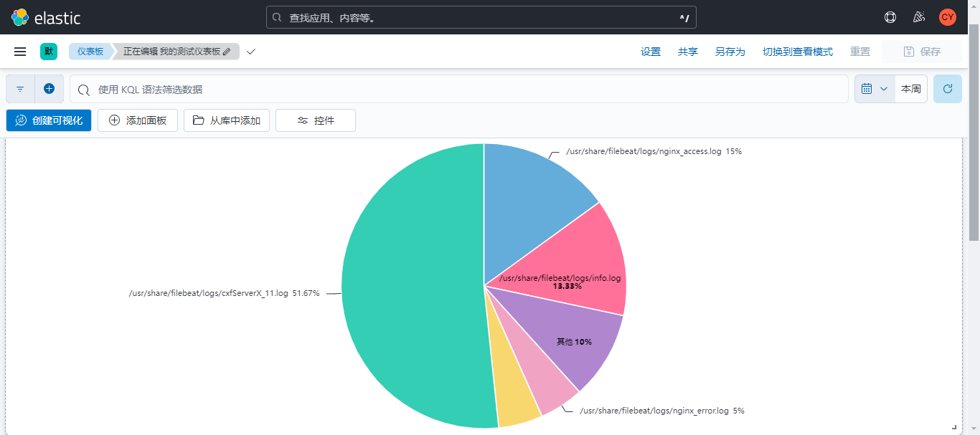Open the filter options menu icon
The width and height of the screenshot is (980, 435).
pyautogui.click(x=20, y=89)
